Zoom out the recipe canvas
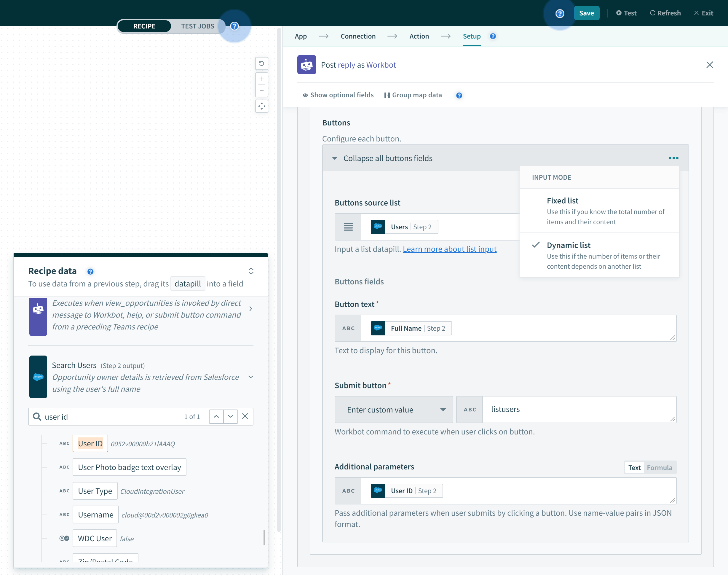Screen dimensions: 728x575 (x=261, y=91)
